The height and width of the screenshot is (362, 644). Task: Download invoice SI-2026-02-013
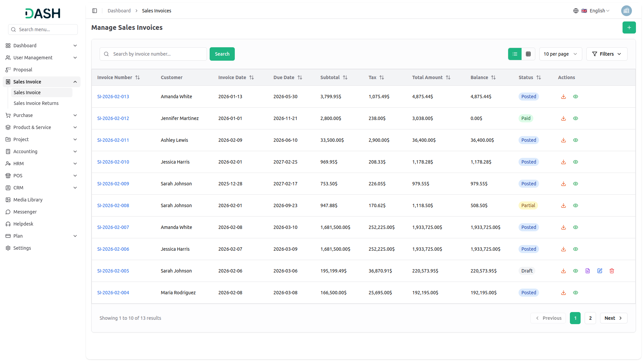point(563,97)
